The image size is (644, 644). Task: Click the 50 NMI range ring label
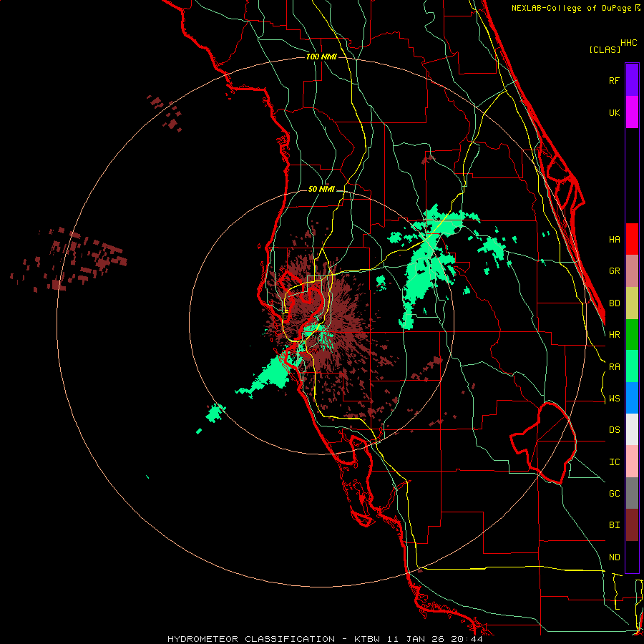coord(321,190)
